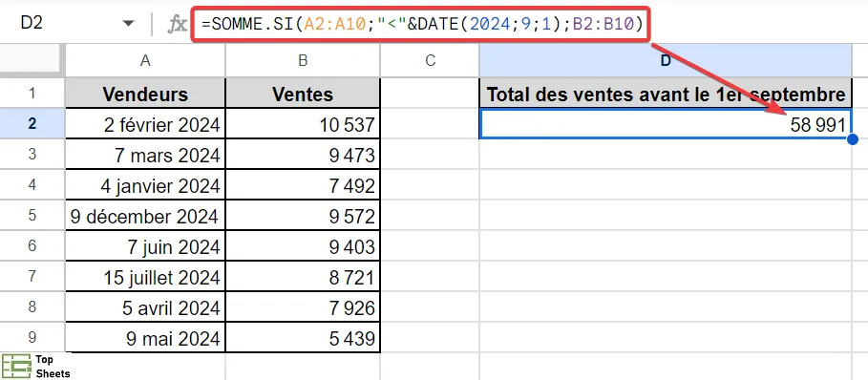Screen dimensions: 868x380
Task: Select row 3 header
Action: (x=32, y=154)
